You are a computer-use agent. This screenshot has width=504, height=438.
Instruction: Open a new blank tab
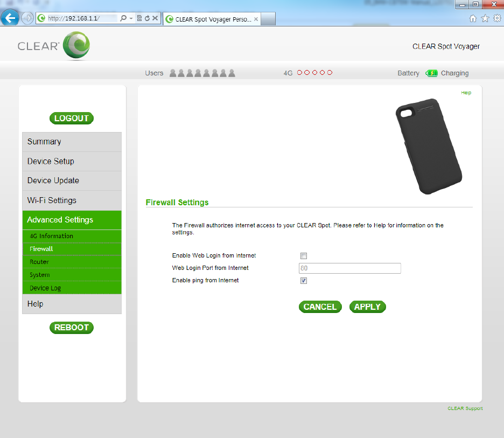tap(268, 19)
